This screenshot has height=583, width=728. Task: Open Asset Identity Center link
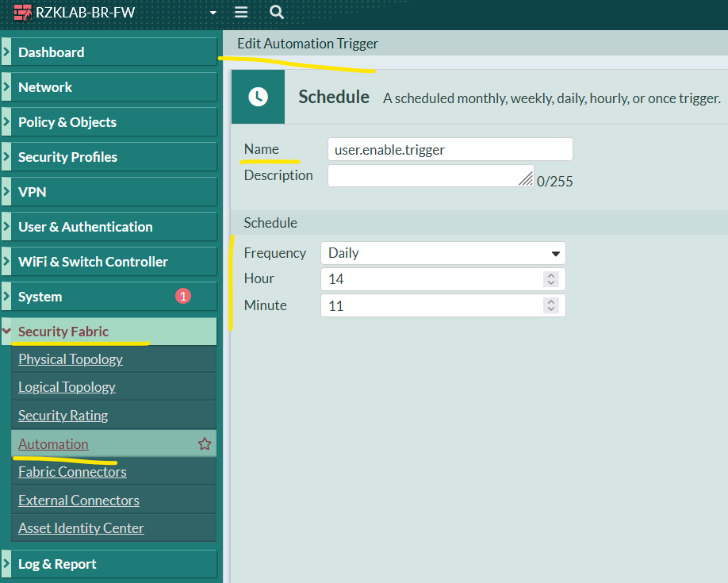tap(81, 528)
